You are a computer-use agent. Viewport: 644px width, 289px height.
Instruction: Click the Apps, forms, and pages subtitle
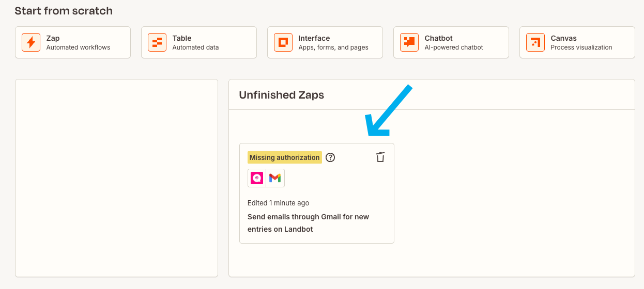[x=333, y=47]
